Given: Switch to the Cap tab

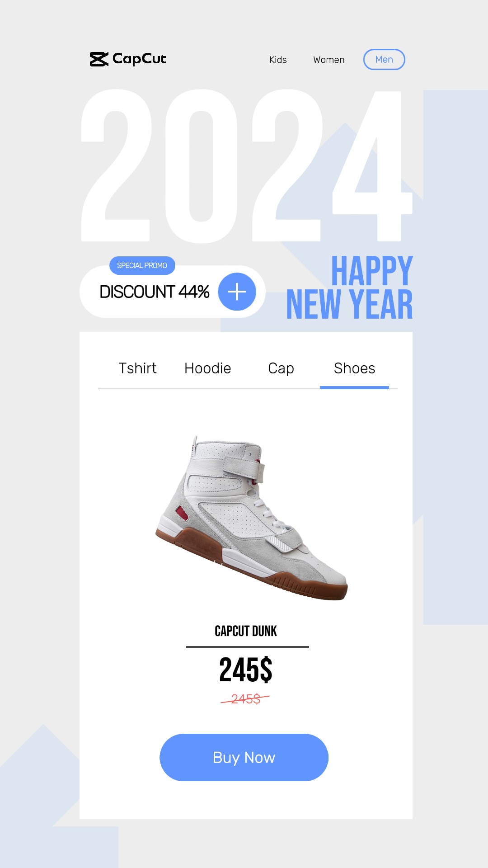Looking at the screenshot, I should click(x=281, y=368).
